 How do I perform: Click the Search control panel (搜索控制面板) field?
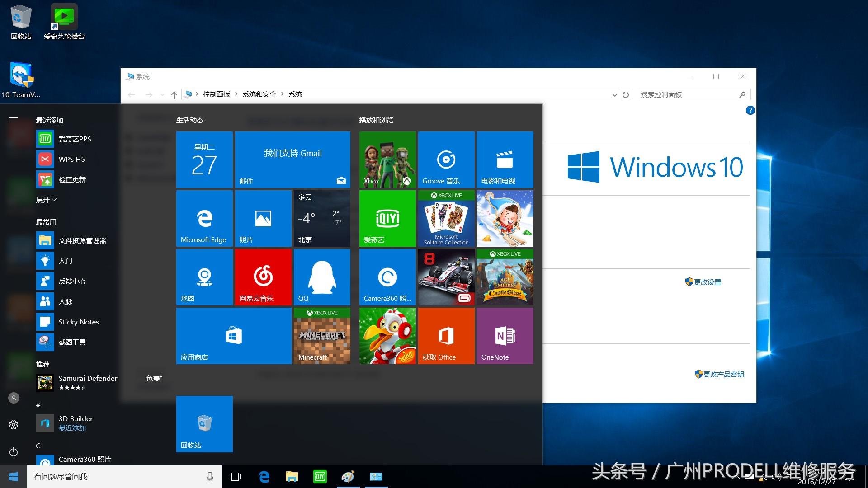693,94
